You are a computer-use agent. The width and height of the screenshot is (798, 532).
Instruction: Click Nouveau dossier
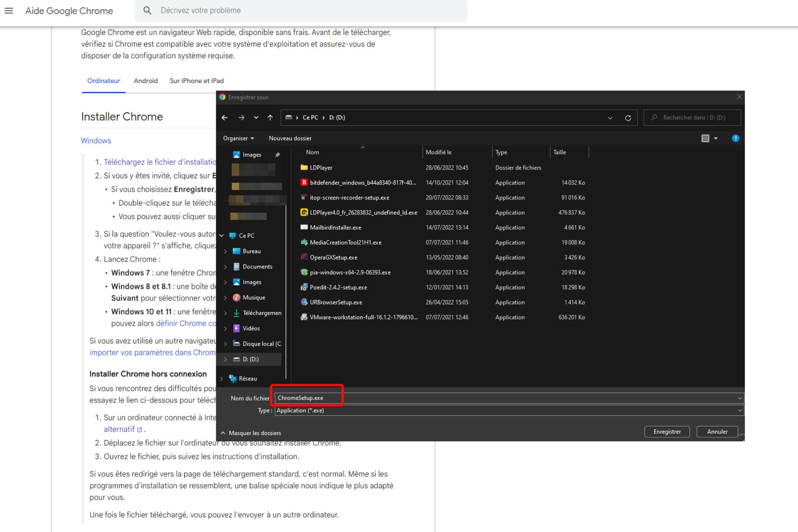point(290,138)
